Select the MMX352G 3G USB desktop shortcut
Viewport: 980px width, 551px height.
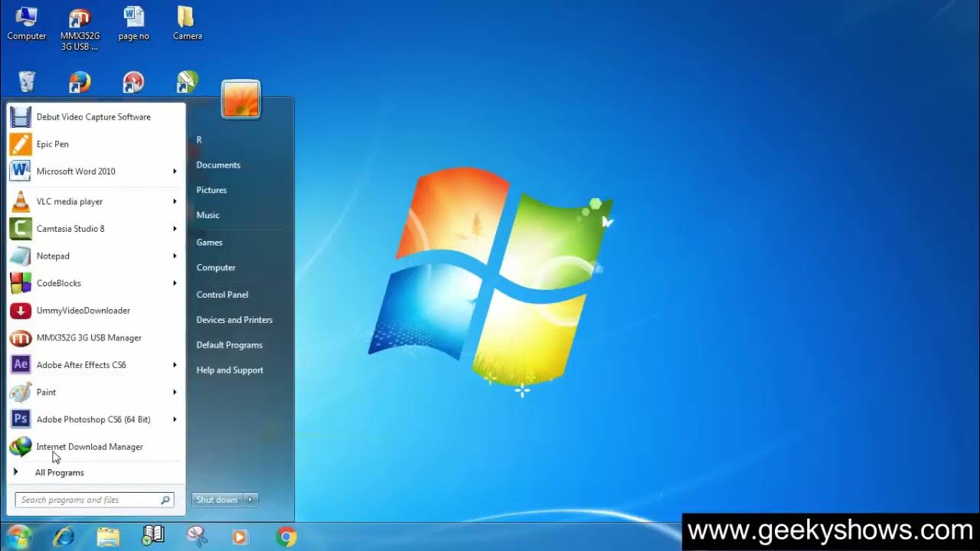tap(80, 31)
